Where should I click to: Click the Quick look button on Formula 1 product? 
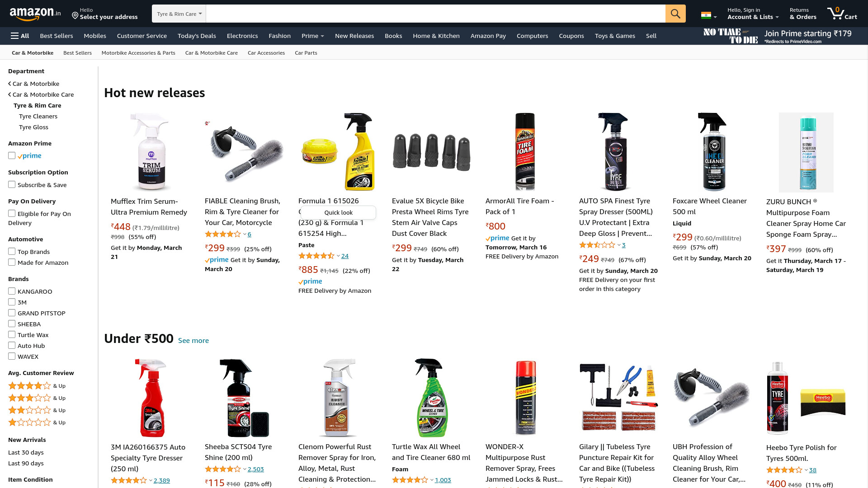pos(338,212)
